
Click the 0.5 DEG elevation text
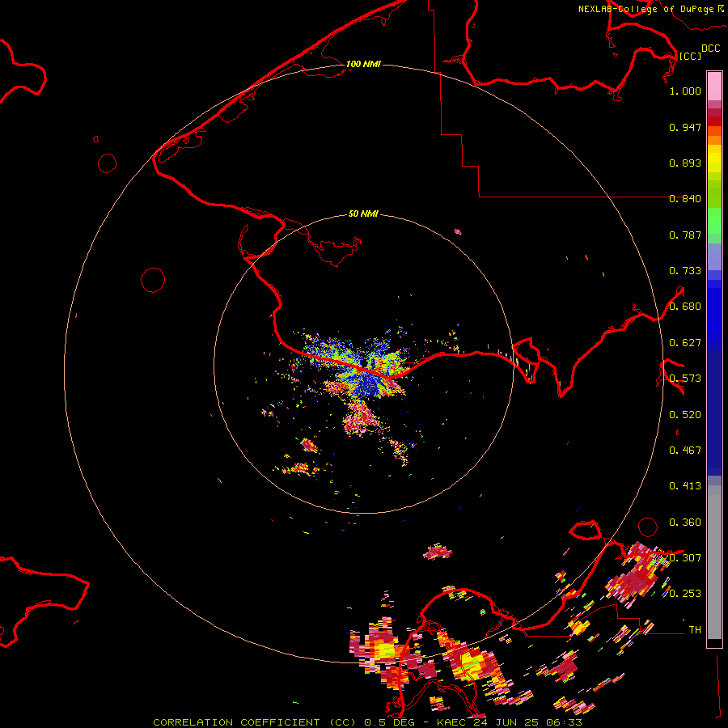click(x=389, y=722)
